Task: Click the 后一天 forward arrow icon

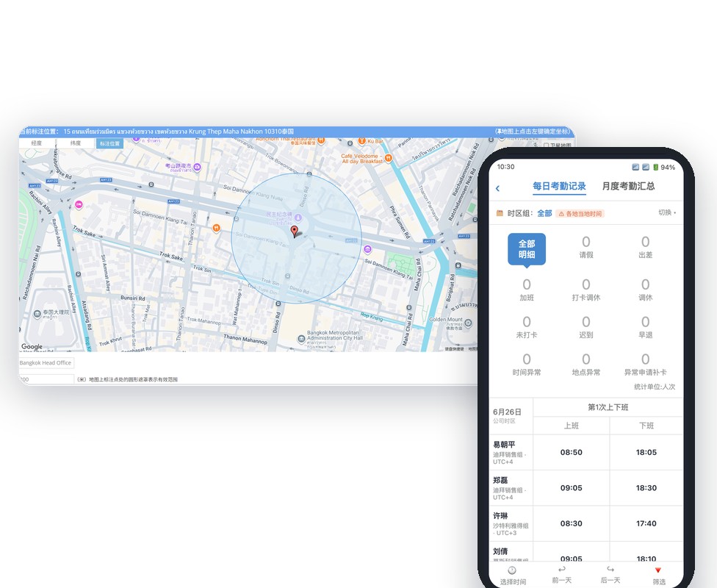Action: (610, 569)
